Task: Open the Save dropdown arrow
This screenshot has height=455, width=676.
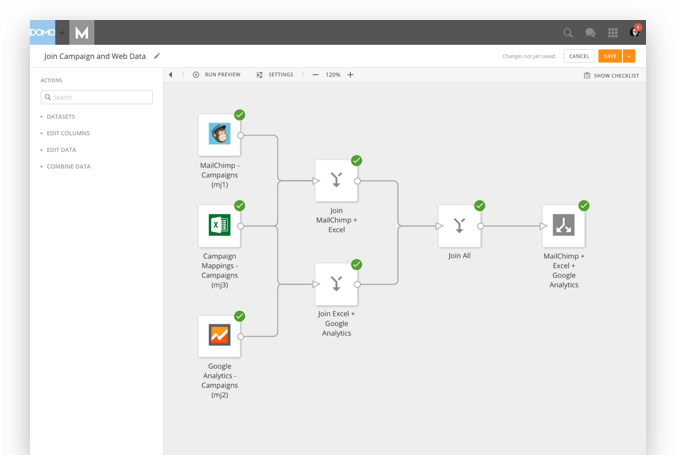Action: point(629,56)
